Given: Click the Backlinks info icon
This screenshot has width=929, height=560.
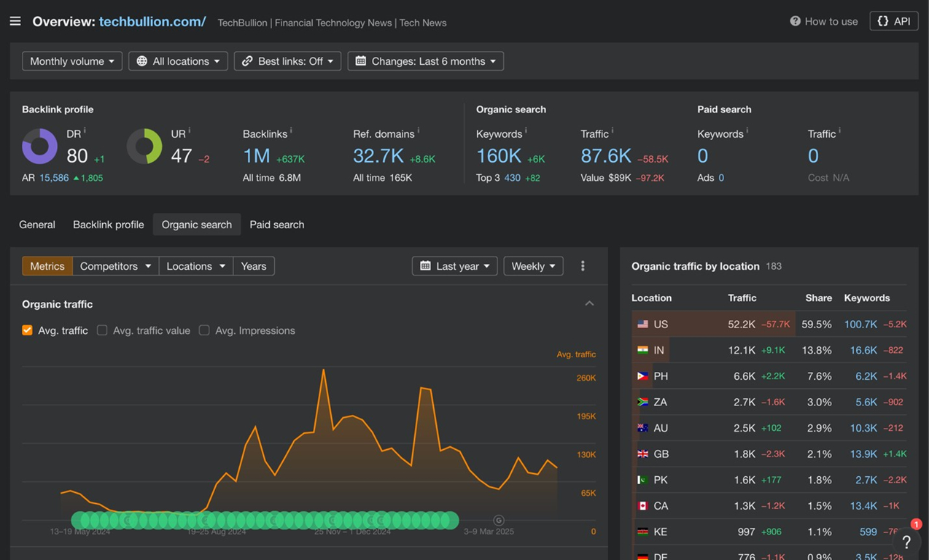Looking at the screenshot, I should pos(291,131).
